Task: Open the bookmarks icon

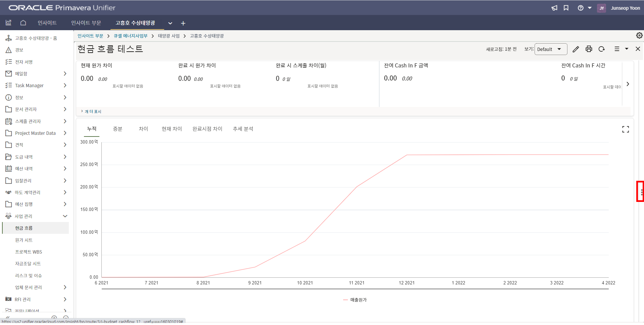Action: coord(566,8)
